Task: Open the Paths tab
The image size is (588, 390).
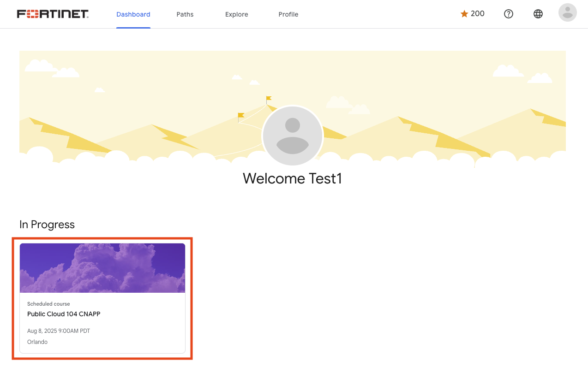Action: click(x=185, y=14)
